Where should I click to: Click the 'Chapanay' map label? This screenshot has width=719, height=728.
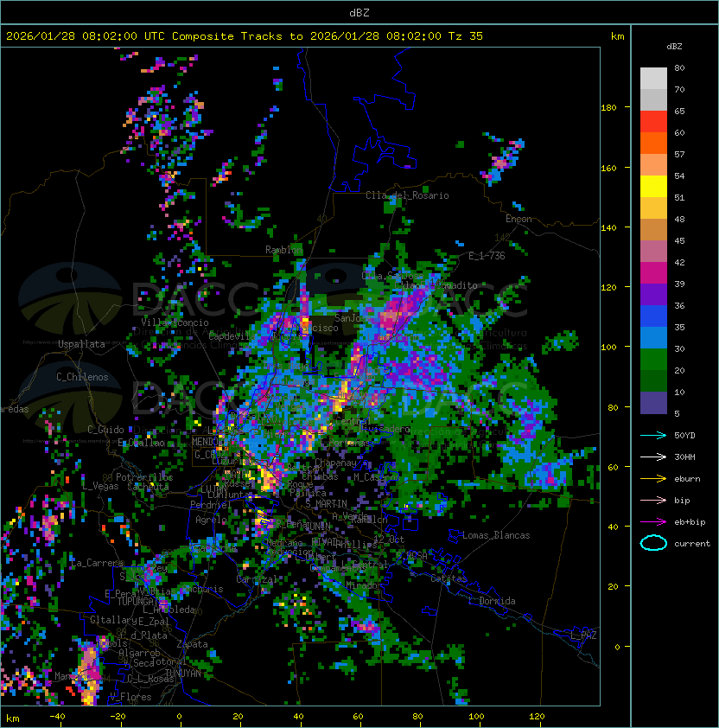click(x=335, y=463)
